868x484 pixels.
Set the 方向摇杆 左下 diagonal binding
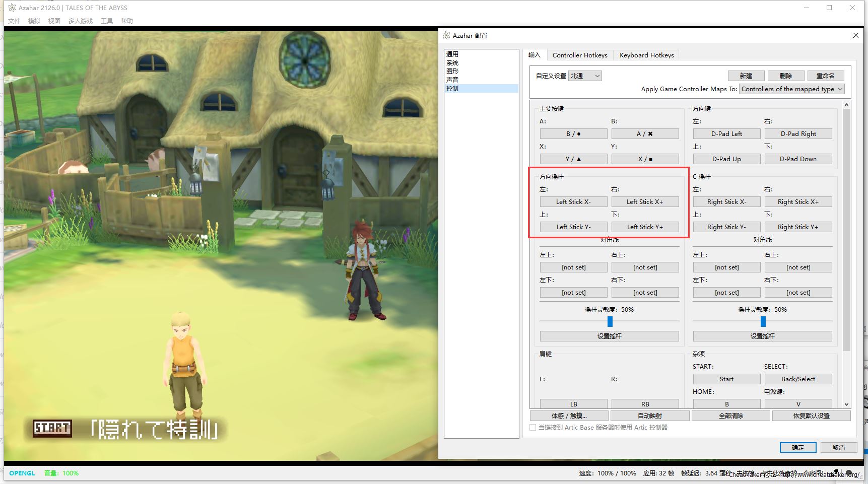pyautogui.click(x=574, y=293)
